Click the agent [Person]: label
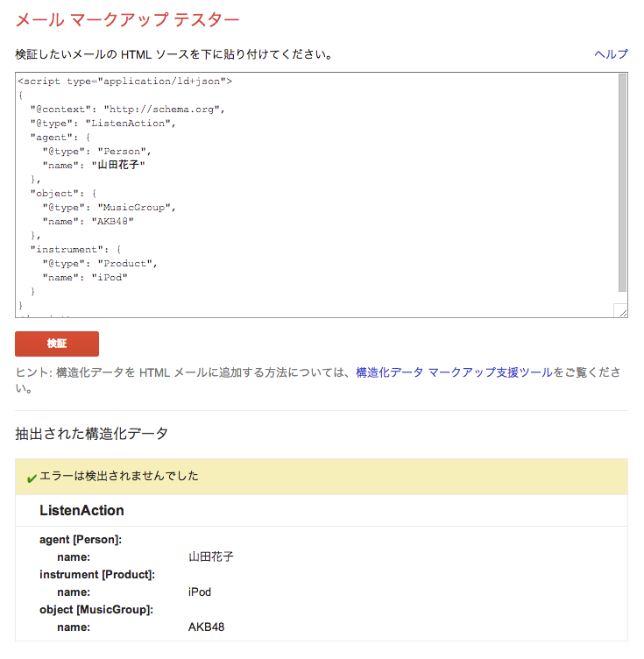Image resolution: width=644 pixels, height=659 pixels. pos(81,539)
